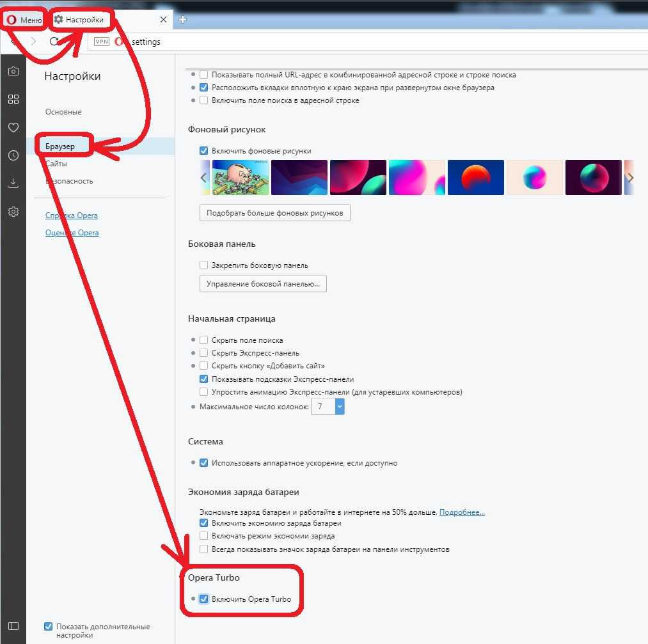Enable Скрыть Экспресс-панель checkbox
The width and height of the screenshot is (648, 644).
point(204,353)
